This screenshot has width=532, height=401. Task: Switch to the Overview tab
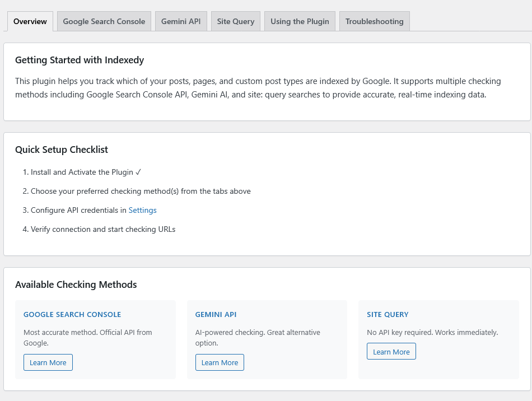click(30, 21)
